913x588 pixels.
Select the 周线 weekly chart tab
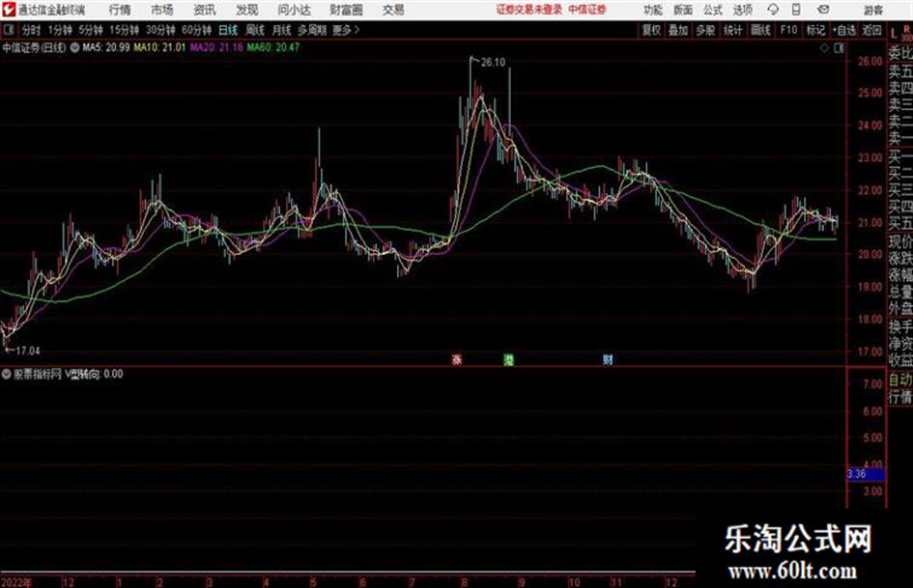(x=254, y=30)
